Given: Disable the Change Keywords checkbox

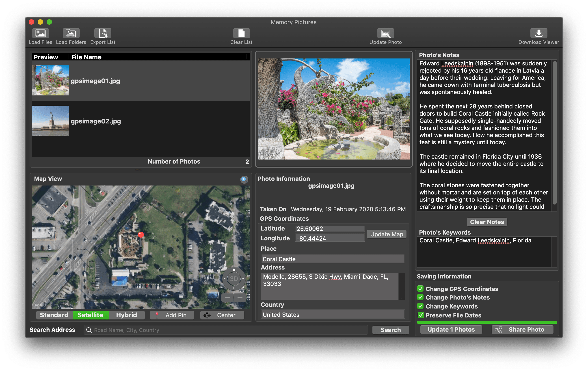Looking at the screenshot, I should click(x=420, y=306).
